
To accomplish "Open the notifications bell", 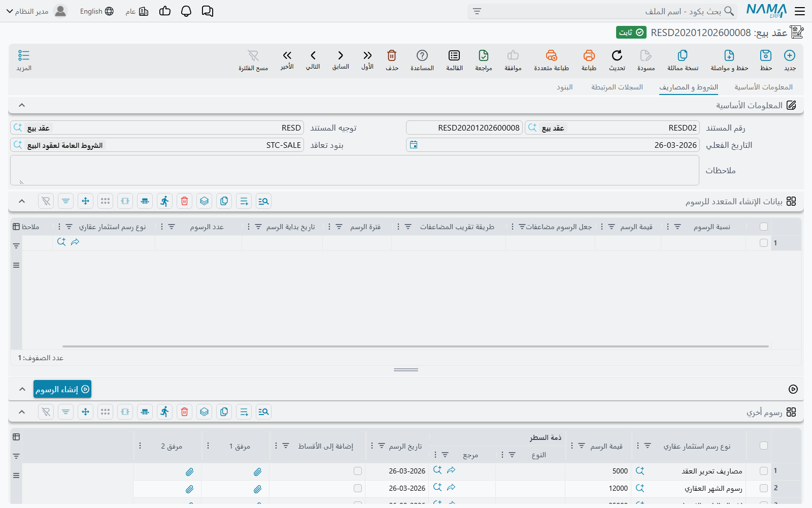I will [x=186, y=11].
